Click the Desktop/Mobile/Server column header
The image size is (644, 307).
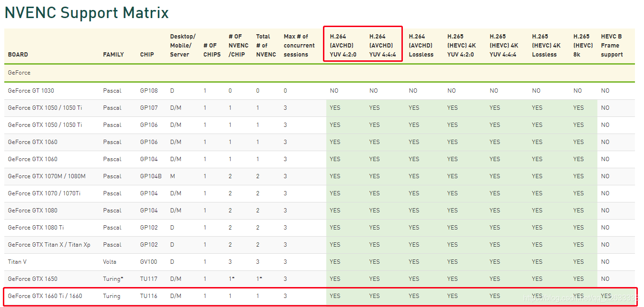point(183,46)
